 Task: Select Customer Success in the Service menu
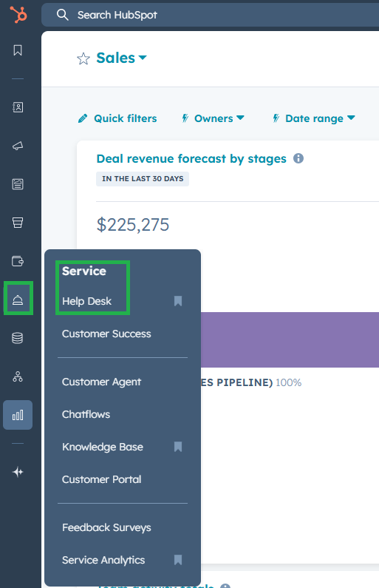click(106, 334)
